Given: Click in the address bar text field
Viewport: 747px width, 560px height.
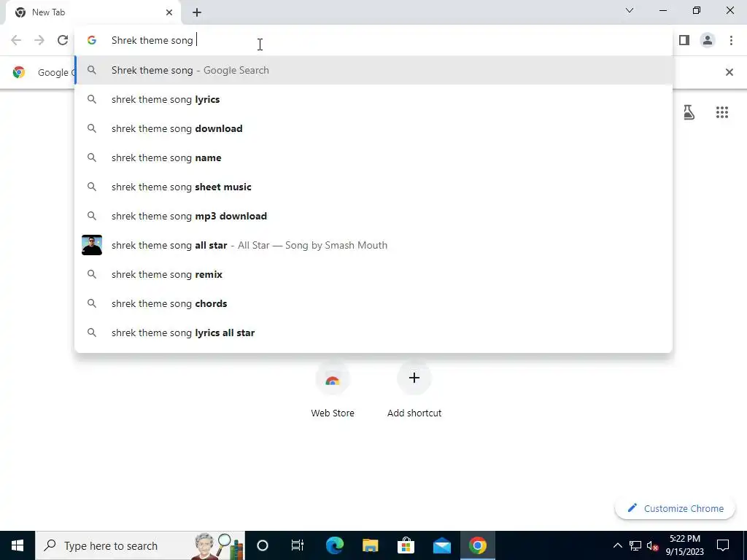Looking at the screenshot, I should 373,41.
